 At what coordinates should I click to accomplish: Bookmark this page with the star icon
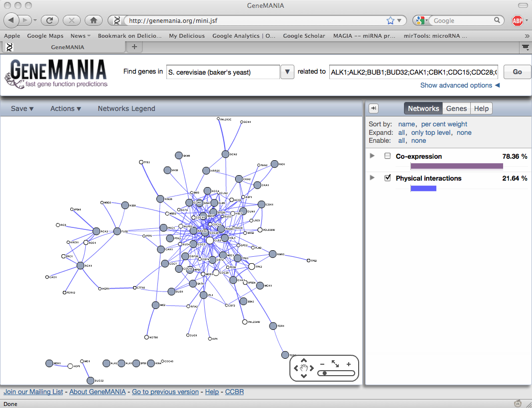[391, 20]
